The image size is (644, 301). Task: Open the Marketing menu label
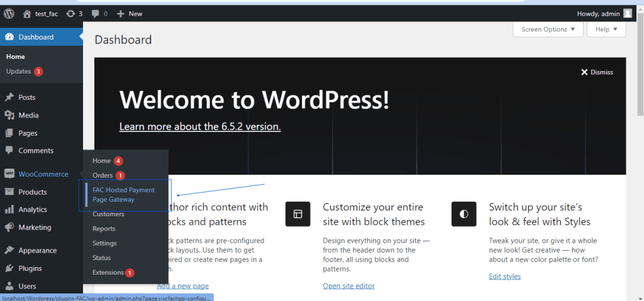[35, 227]
